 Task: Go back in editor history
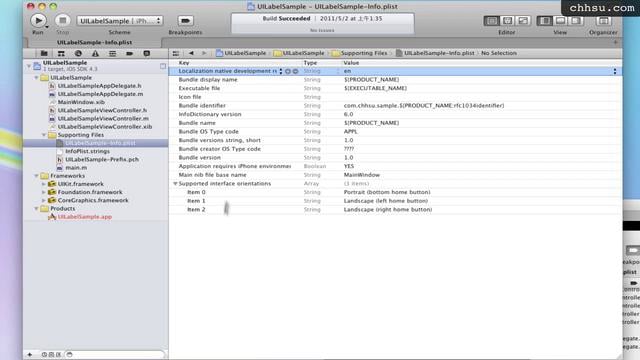tap(191, 53)
